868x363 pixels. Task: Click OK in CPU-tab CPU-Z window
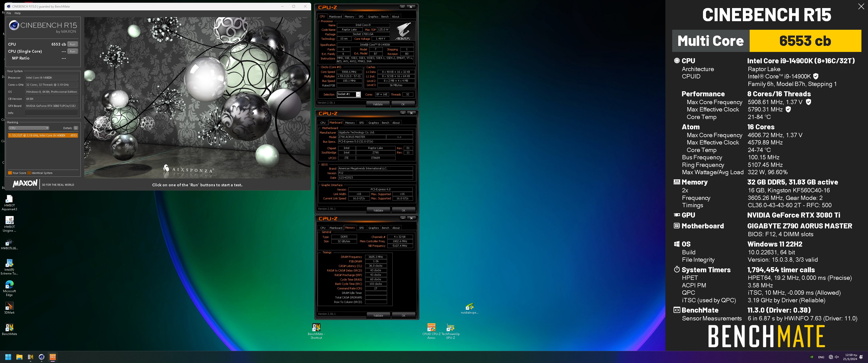pos(403,104)
